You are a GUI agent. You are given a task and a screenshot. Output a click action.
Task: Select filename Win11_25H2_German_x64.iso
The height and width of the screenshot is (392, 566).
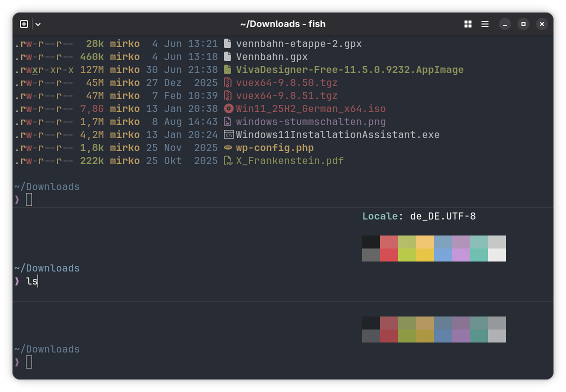[311, 108]
